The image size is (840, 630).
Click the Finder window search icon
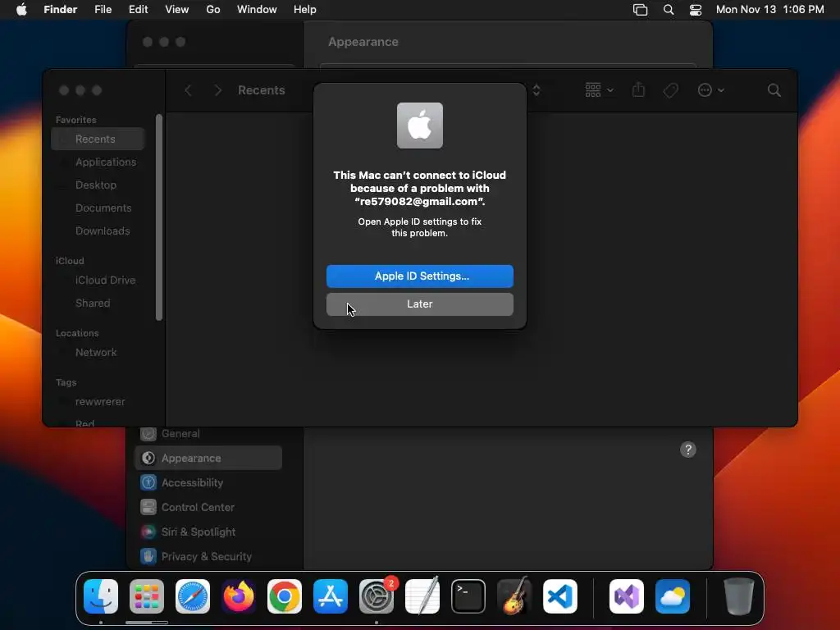point(774,90)
